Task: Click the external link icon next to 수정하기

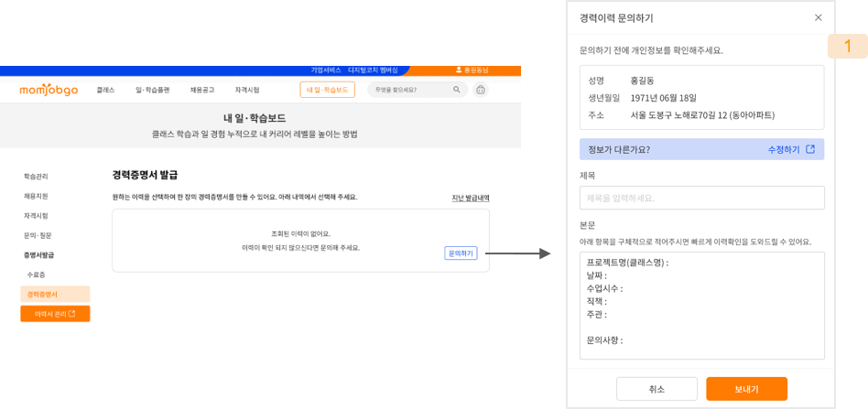Action: [810, 149]
